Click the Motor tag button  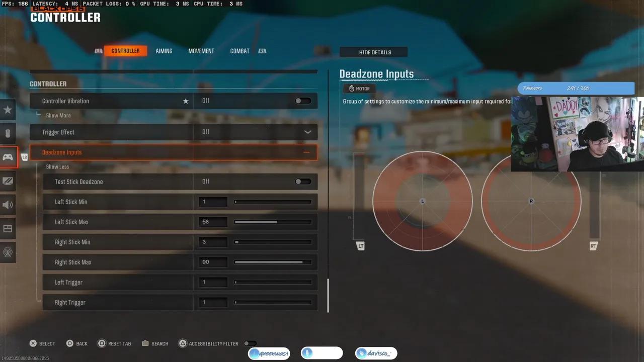coord(360,88)
